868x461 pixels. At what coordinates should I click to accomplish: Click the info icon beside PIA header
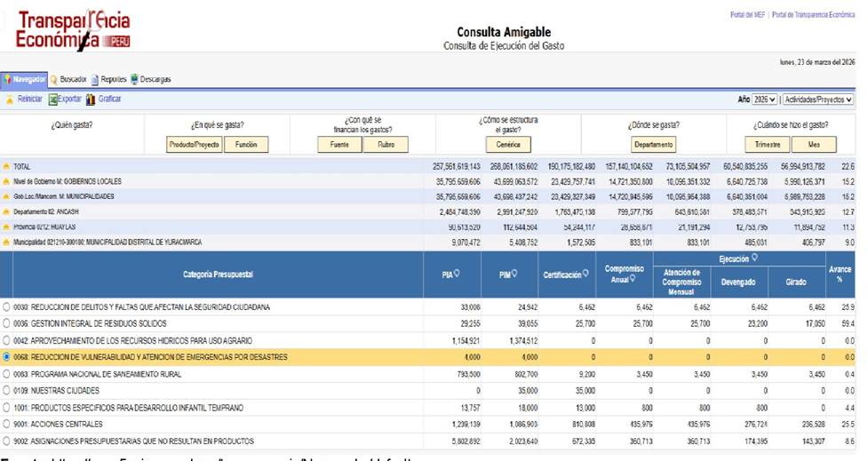(457, 274)
